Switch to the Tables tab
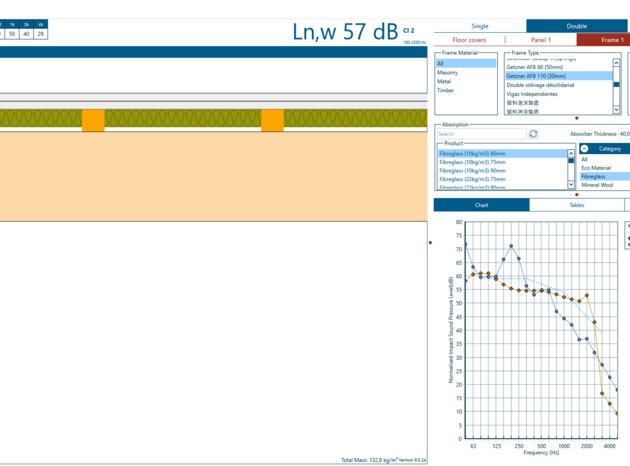The height and width of the screenshot is (466, 630). [x=576, y=205]
